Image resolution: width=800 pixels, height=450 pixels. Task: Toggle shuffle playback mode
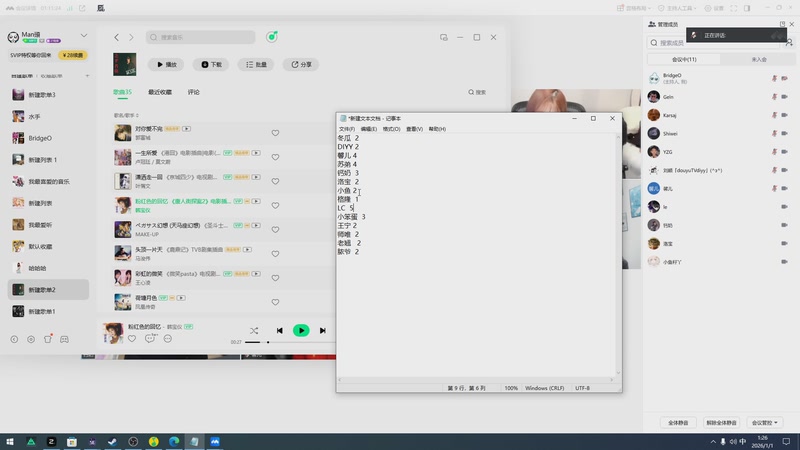[x=254, y=331]
